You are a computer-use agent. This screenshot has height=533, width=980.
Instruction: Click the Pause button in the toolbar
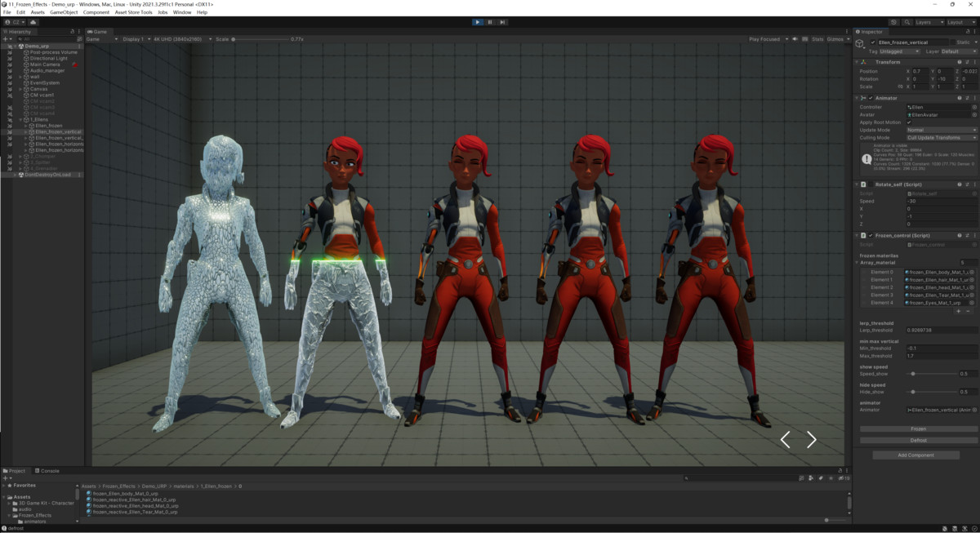click(490, 22)
